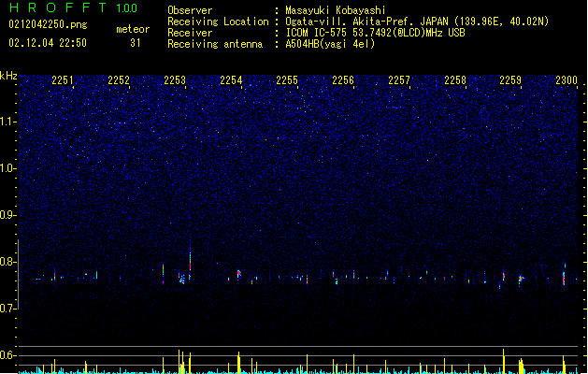Click the Ogata-vill. Akita-Pref. JAPAN location line

coord(417,22)
